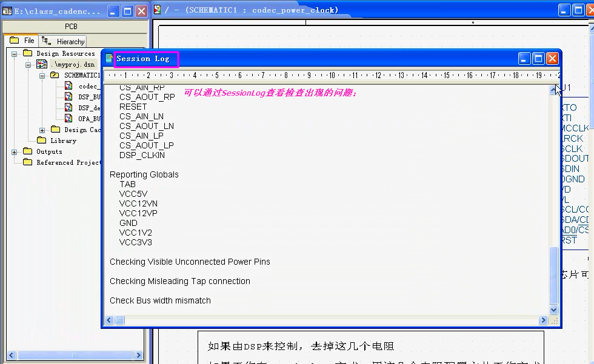Image resolution: width=594 pixels, height=364 pixels.
Task: Click the File tab folder icon
Action: point(15,40)
